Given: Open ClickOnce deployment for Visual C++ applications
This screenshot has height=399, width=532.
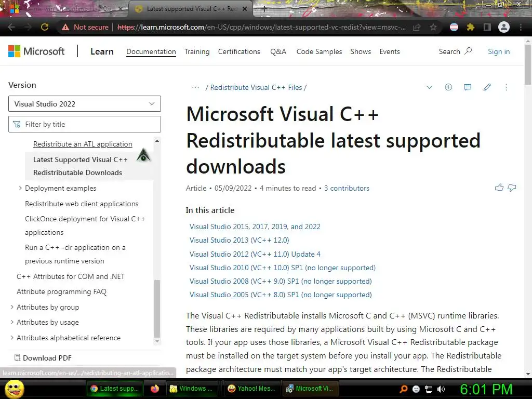Looking at the screenshot, I should 85,225.
